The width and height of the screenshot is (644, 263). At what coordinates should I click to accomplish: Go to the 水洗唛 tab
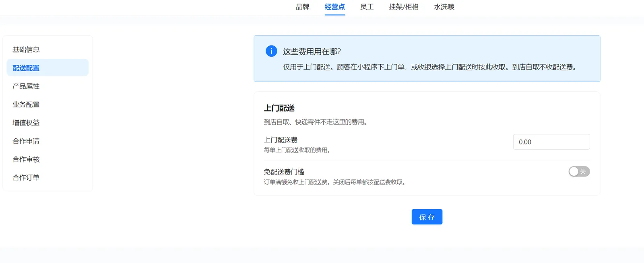coord(444,7)
